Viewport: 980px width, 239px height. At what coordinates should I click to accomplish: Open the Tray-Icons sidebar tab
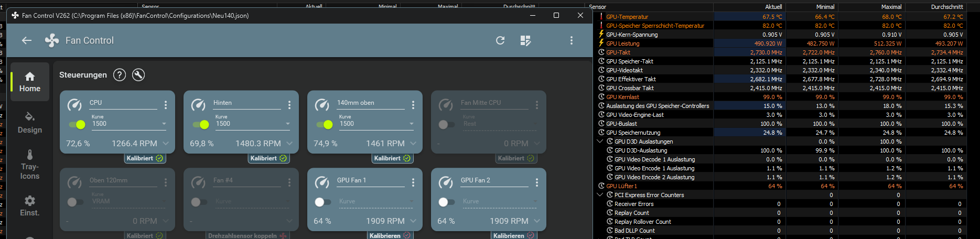[x=30, y=165]
